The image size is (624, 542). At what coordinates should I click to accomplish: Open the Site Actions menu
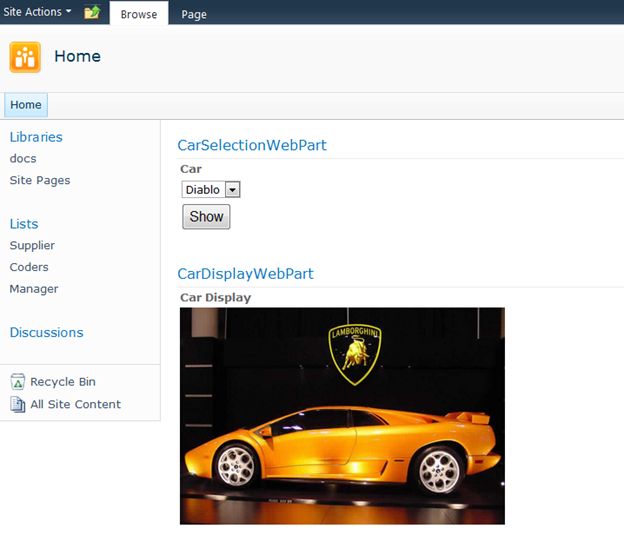point(39,12)
